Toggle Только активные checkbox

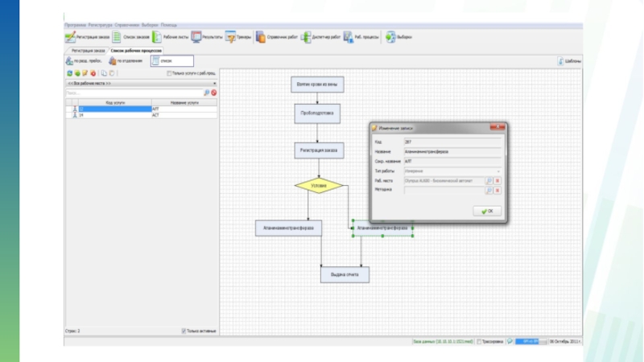tap(184, 331)
